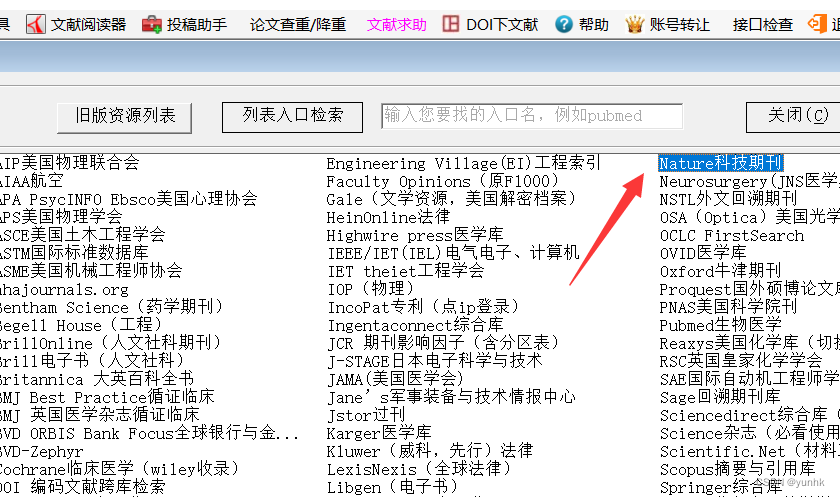This screenshot has height=497, width=840.
Task: Click the DOI下文献 grid icon
Action: (451, 24)
